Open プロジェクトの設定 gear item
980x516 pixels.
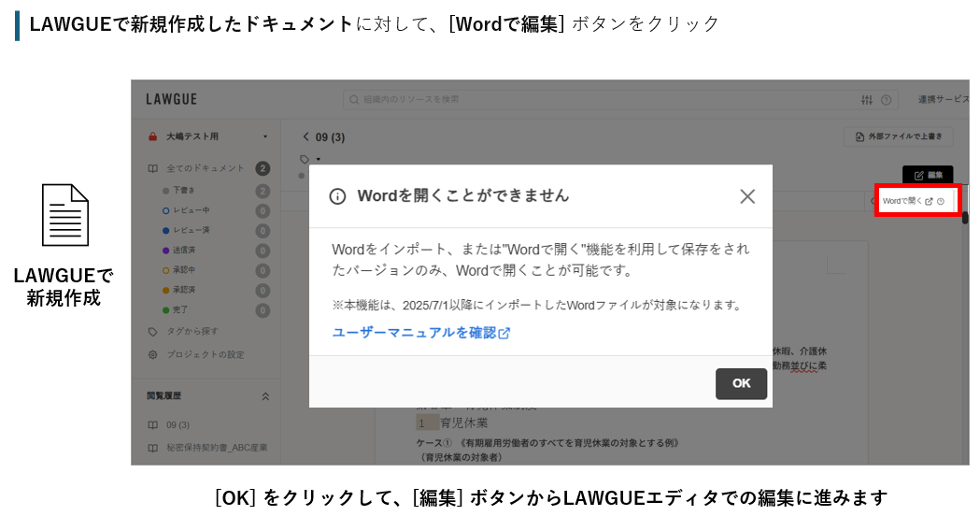pos(205,354)
